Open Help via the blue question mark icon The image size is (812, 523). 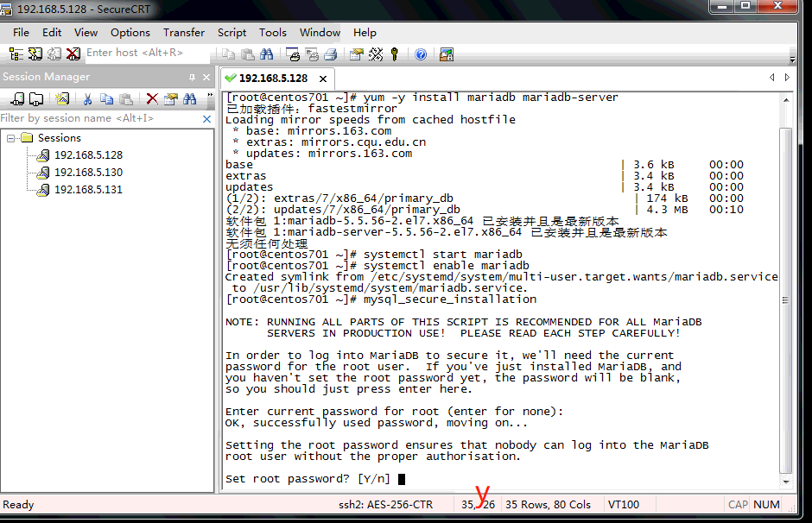coord(421,54)
